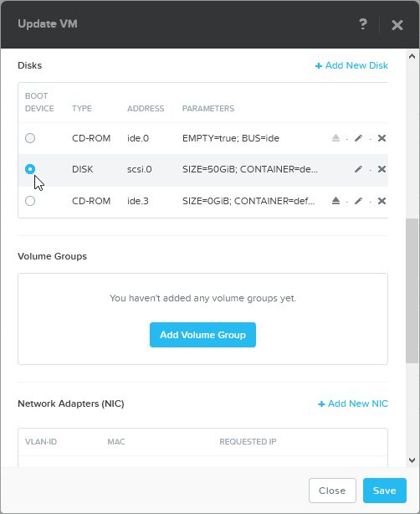Click the scrollbar down arrow

click(x=412, y=460)
